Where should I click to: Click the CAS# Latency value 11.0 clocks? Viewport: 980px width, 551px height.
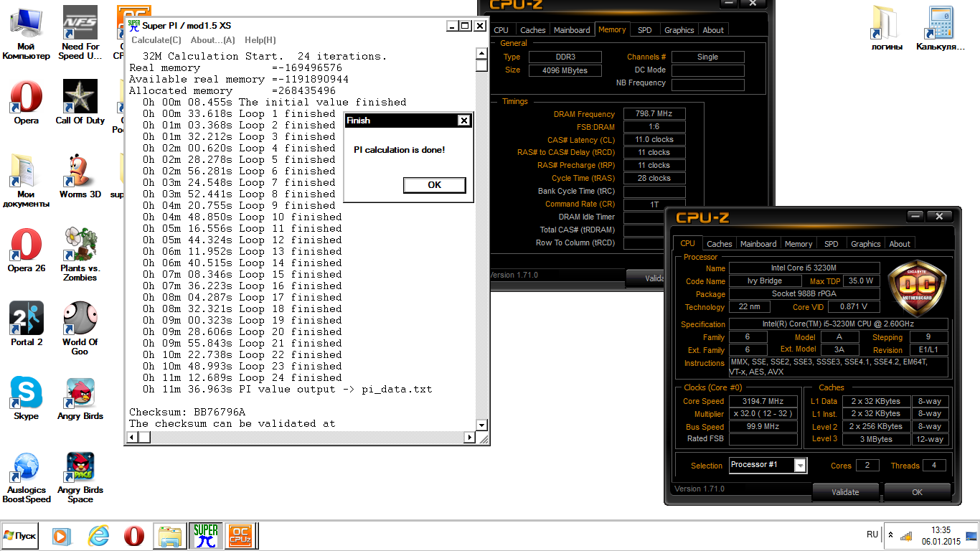(x=654, y=140)
